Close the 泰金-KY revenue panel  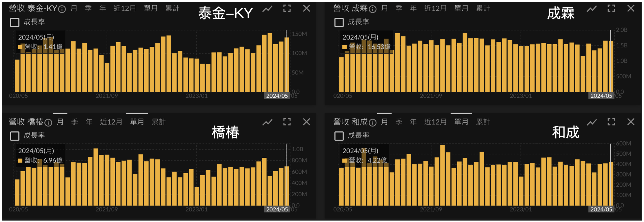[306, 8]
